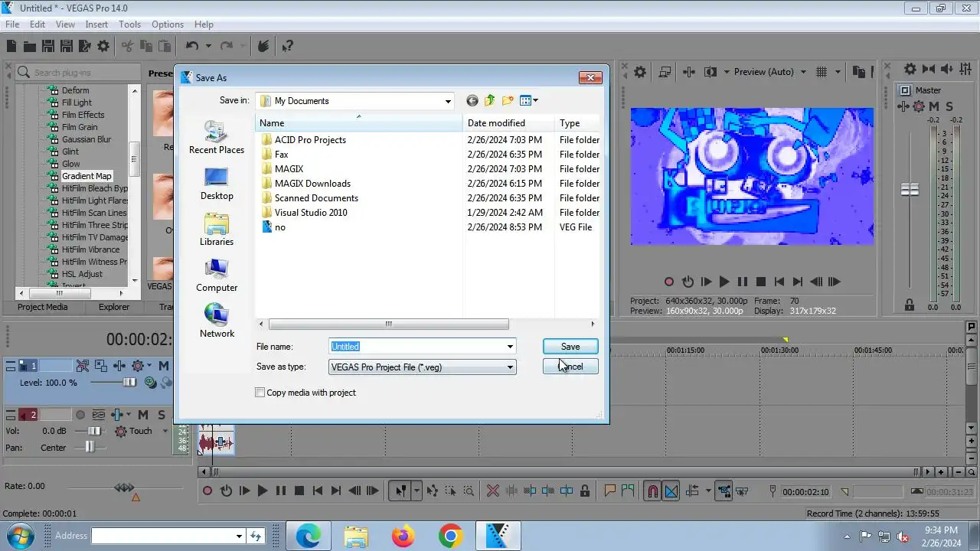Open the Save as type dropdown
The height and width of the screenshot is (551, 980).
[x=510, y=367]
